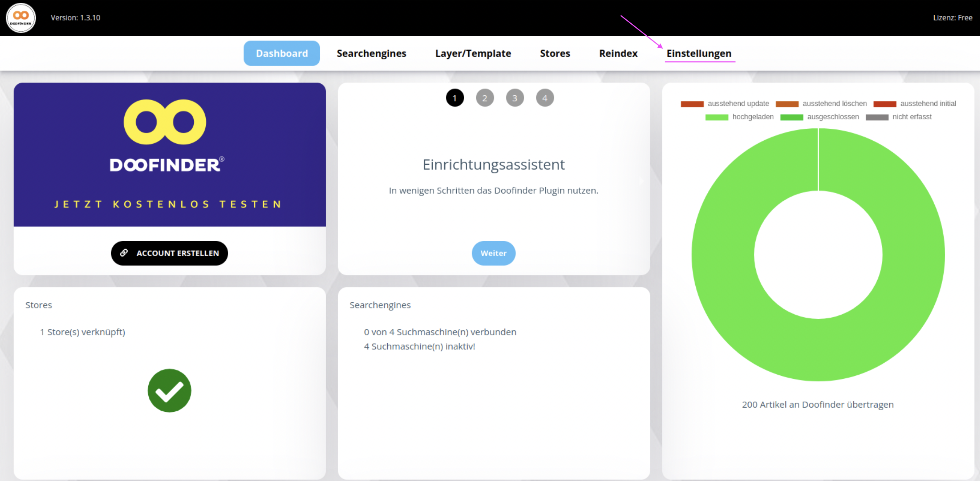Click the Doofinder logo in header

click(21, 18)
